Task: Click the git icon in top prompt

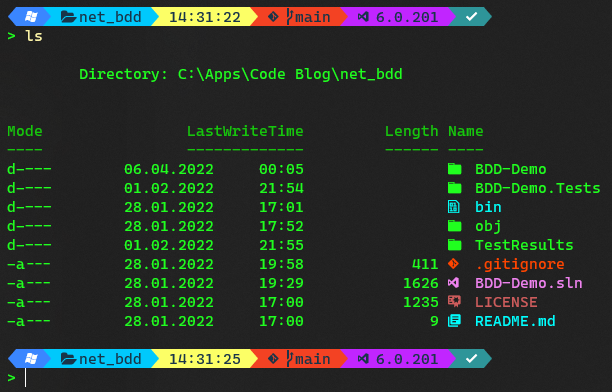Action: point(273,17)
